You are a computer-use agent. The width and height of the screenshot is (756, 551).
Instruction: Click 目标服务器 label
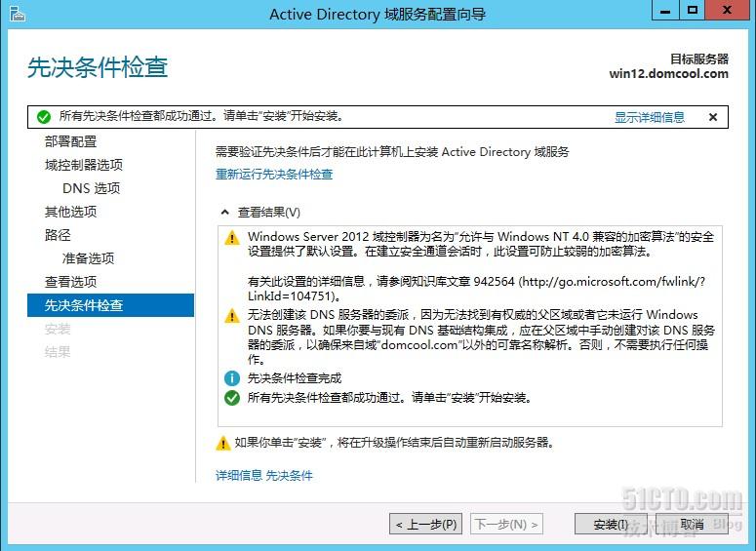[699, 59]
